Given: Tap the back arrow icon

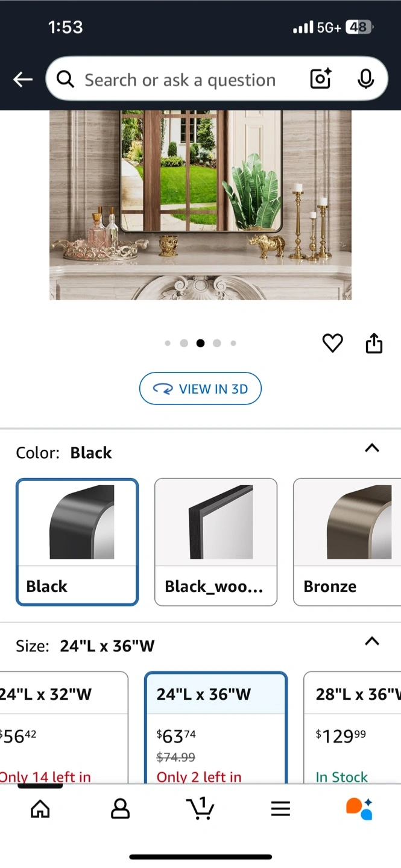Looking at the screenshot, I should (23, 79).
